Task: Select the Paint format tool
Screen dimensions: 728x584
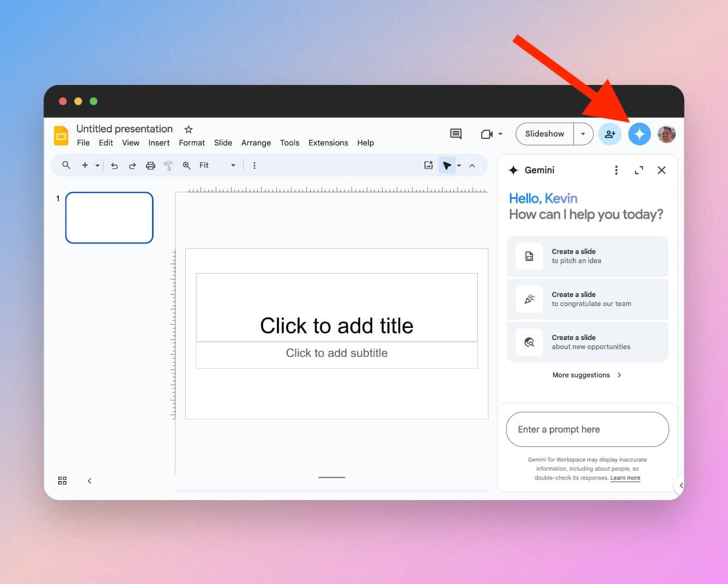Action: [x=168, y=165]
